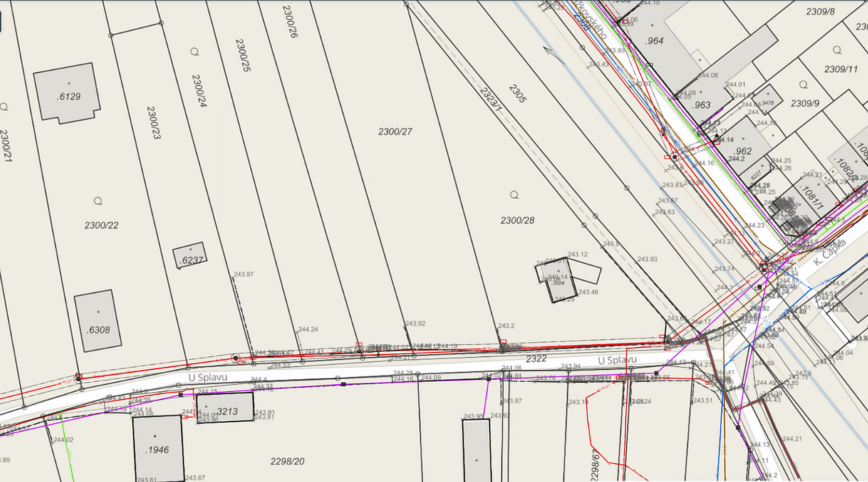The height and width of the screenshot is (482, 868).
Task: Click parcel label 2300/21
Action: coord(5,146)
